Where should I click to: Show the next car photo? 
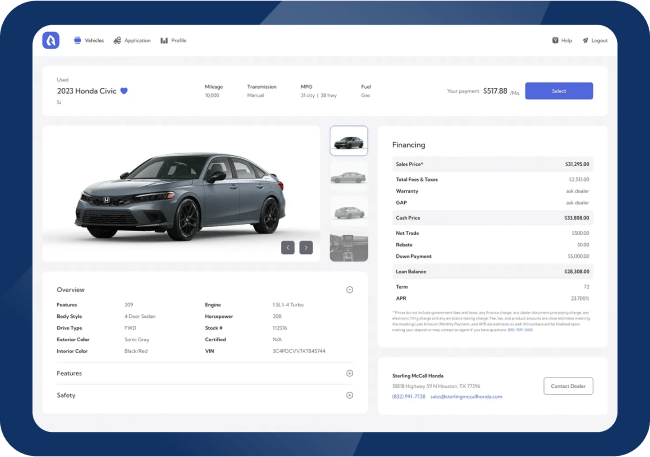(x=306, y=248)
